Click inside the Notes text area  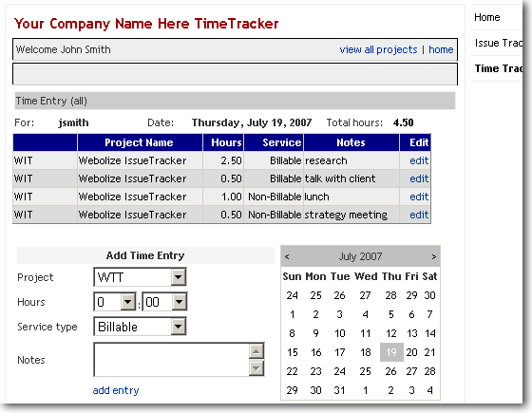tap(171, 360)
